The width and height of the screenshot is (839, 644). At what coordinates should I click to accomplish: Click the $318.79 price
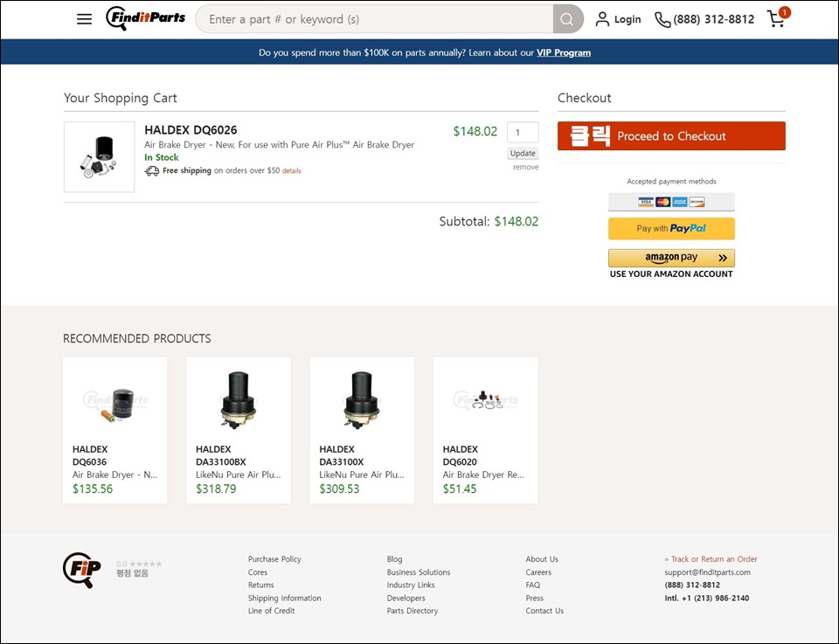click(x=216, y=488)
